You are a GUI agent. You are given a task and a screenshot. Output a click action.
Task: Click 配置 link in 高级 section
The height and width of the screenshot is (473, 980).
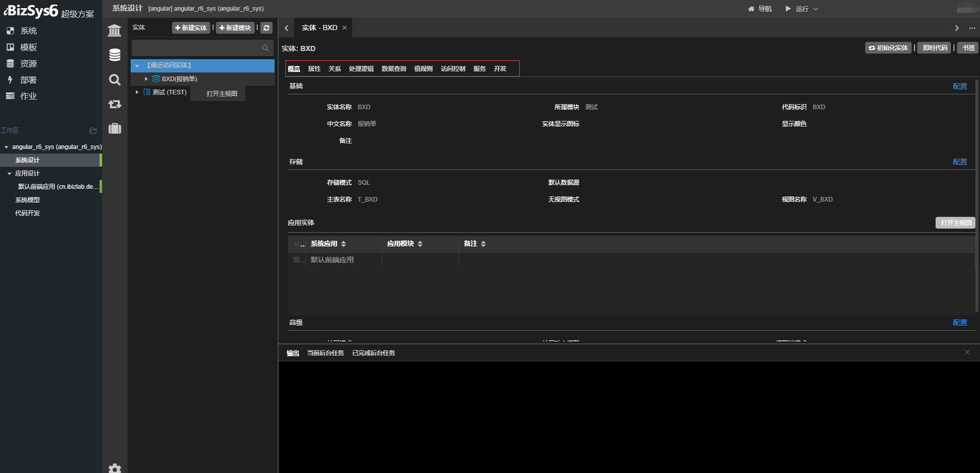point(960,322)
